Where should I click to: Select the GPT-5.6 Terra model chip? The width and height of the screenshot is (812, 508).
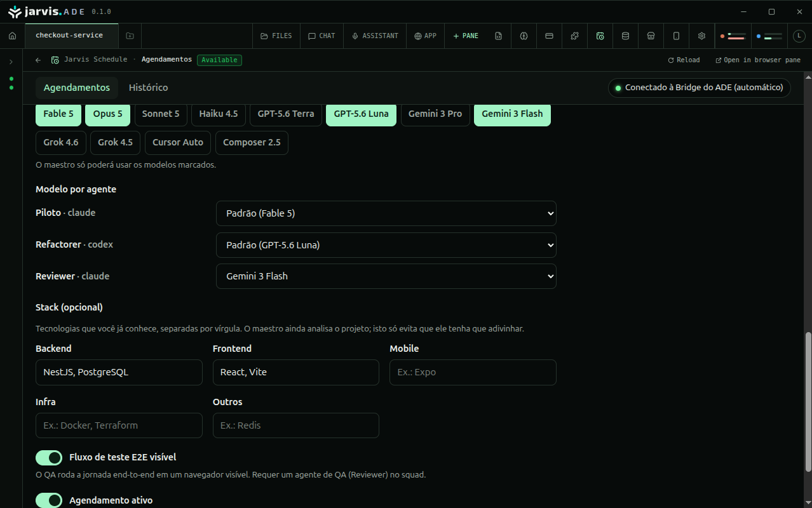tap(286, 114)
